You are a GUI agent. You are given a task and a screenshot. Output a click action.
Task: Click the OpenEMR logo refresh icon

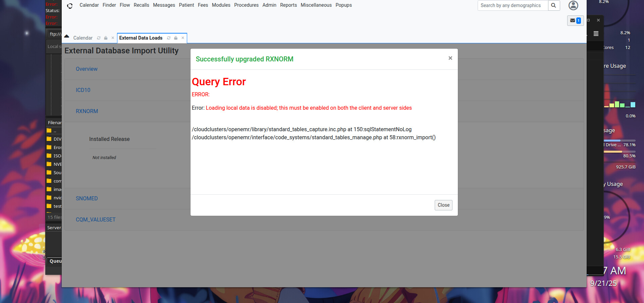click(x=70, y=6)
